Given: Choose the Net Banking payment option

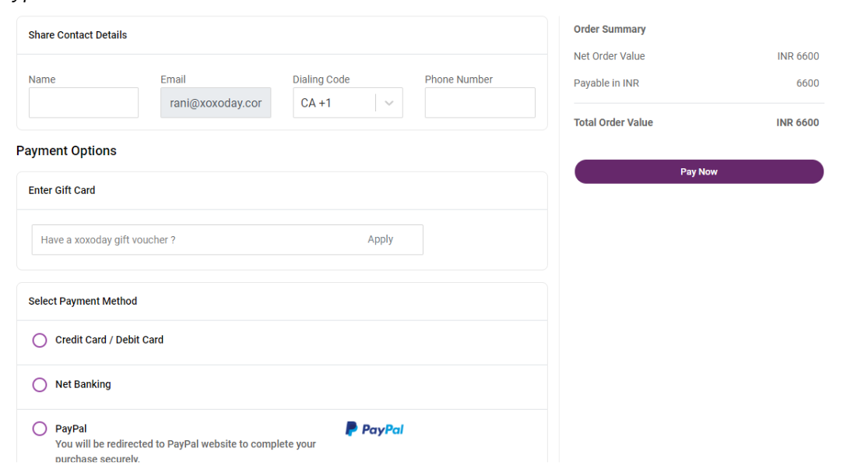Looking at the screenshot, I should [39, 384].
